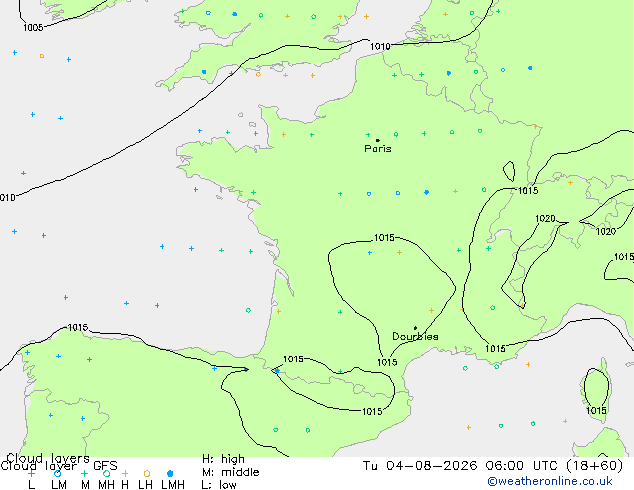Click the 1010 isobar label over the Channel

coord(380,46)
